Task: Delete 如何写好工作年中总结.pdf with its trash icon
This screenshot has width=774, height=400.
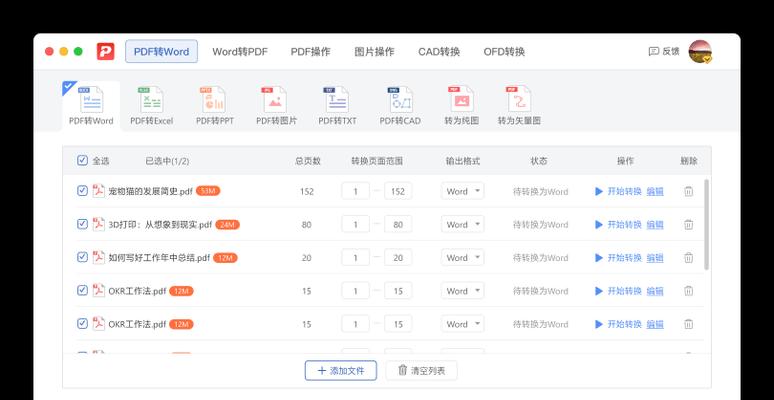Action: [688, 257]
